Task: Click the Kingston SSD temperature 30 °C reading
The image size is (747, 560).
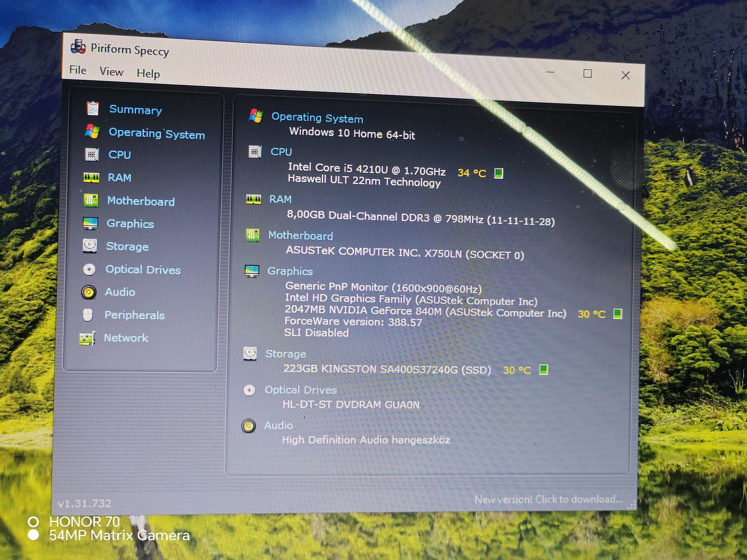Action: (517, 370)
